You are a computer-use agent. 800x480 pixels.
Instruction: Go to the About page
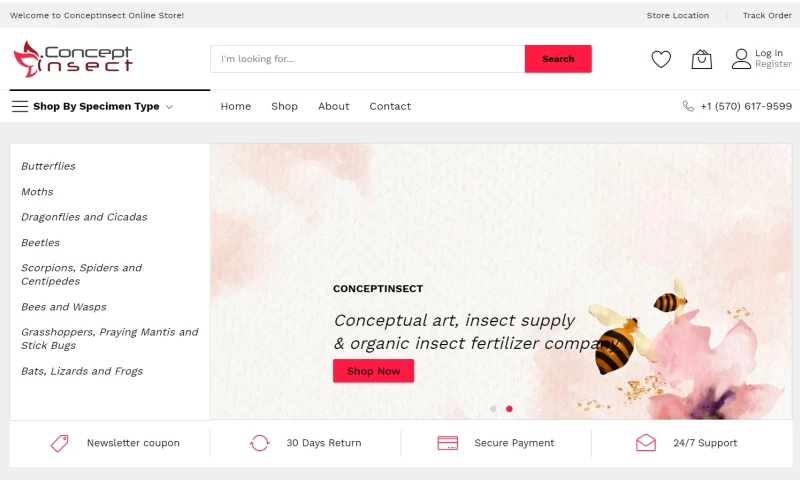[x=334, y=106]
